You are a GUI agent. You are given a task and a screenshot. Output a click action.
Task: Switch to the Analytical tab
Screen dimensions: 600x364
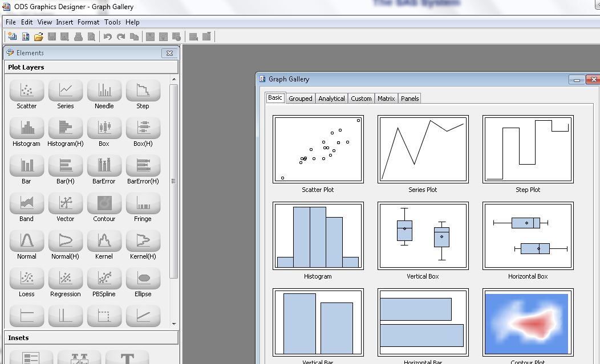(331, 98)
